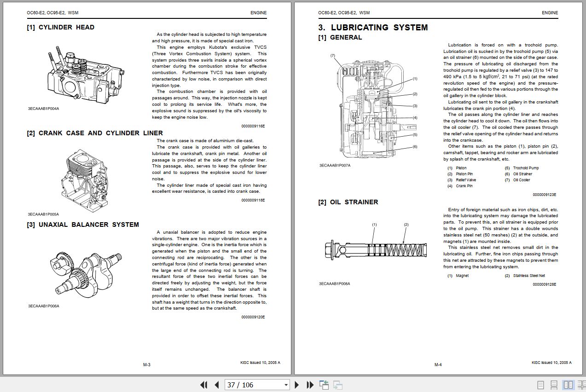
Task: Jump to the first page with double-arrow icon
Action: point(203,385)
